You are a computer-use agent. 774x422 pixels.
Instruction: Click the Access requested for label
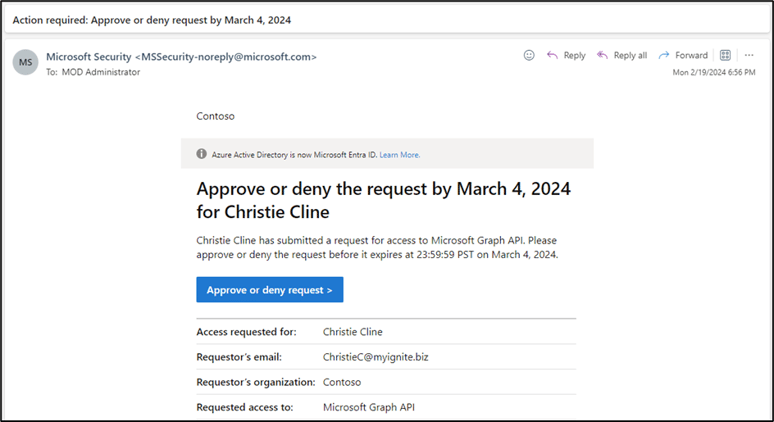tap(246, 332)
